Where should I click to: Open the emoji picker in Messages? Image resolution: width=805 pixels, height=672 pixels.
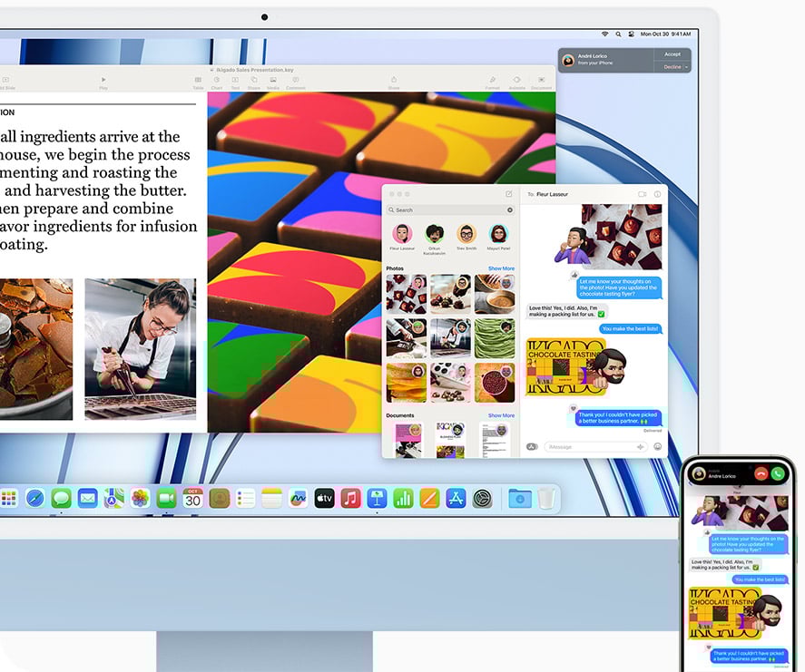pyautogui.click(x=656, y=444)
